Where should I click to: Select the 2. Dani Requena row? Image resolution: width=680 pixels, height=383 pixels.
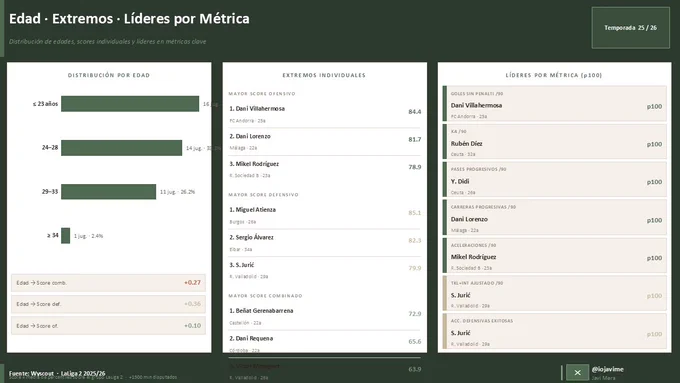(x=325, y=343)
